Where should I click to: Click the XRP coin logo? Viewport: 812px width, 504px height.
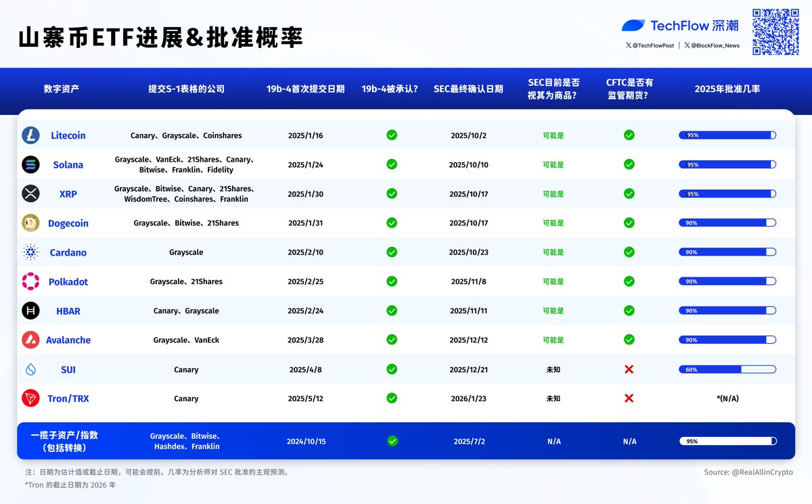(30, 194)
